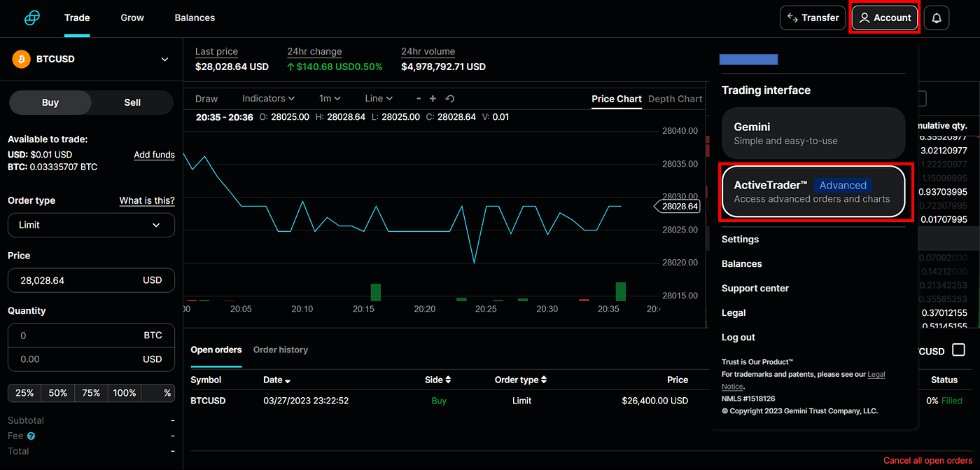Sort by Order type column arrows
This screenshot has height=470, width=980.
544,380
